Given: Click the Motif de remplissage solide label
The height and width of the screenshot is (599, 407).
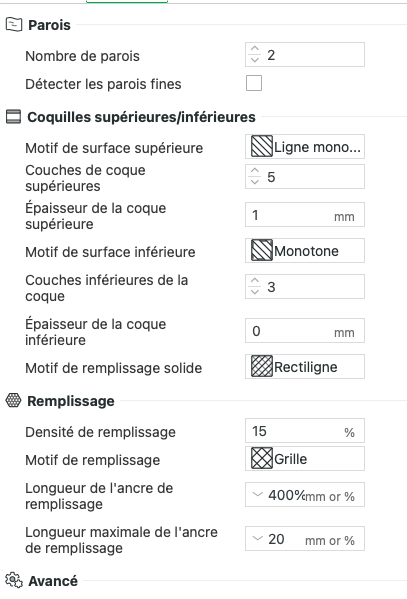Looking at the screenshot, I should point(114,368).
